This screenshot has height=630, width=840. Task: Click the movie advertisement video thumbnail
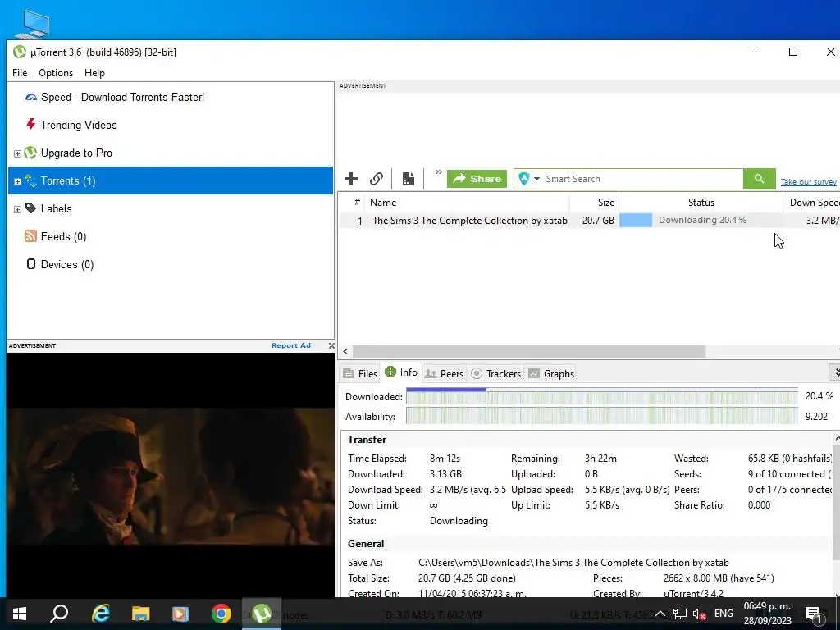171,476
